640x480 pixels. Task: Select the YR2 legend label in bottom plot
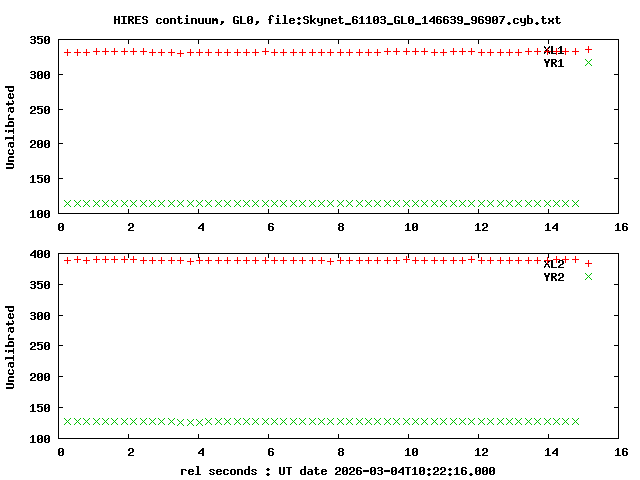click(x=554, y=277)
